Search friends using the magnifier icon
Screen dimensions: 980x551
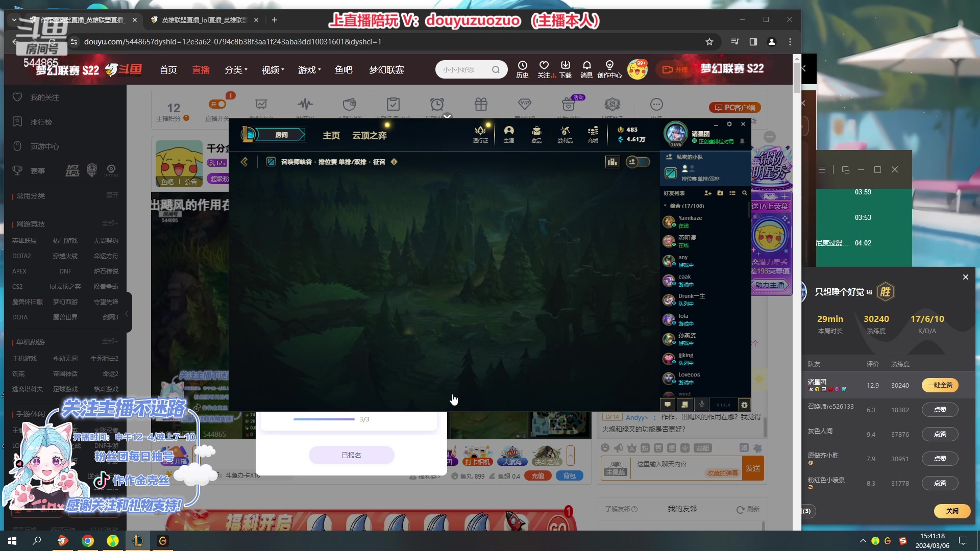(x=744, y=193)
